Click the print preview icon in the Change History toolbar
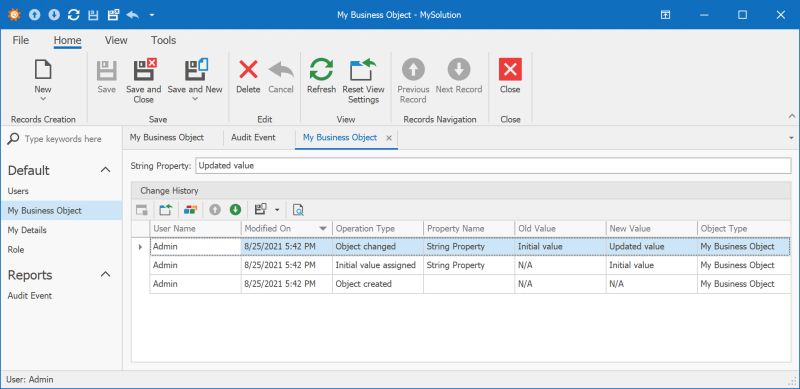Viewport: 800px width, 389px height. [x=298, y=209]
